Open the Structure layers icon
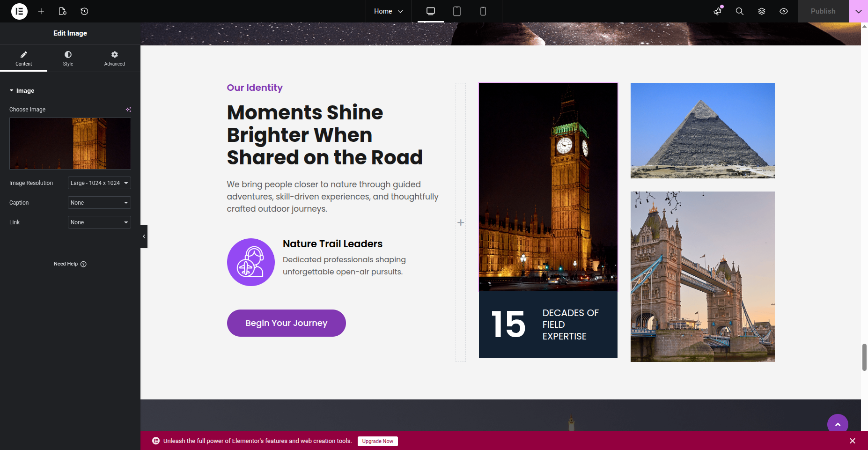 pos(762,11)
